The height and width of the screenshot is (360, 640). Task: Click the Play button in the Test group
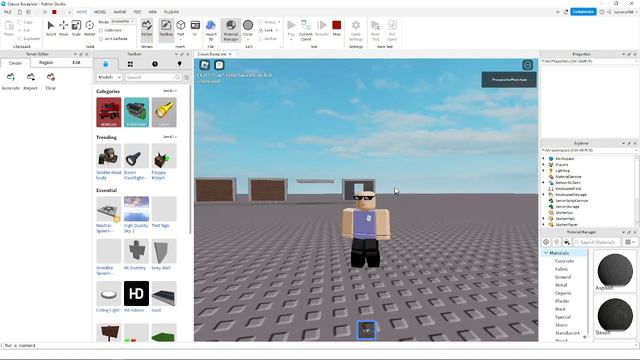coord(291,28)
